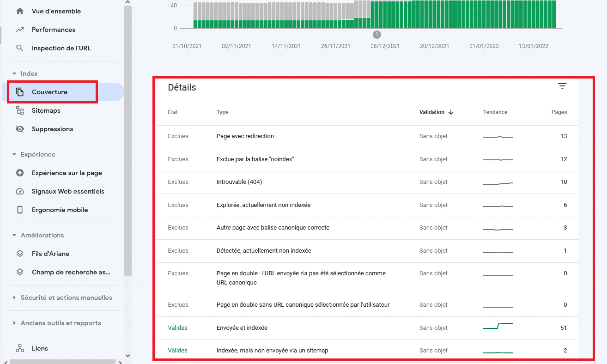Viewport: 607px width, 364px height.
Task: Click the chart annotation marker numbered 1
Action: pos(376,35)
